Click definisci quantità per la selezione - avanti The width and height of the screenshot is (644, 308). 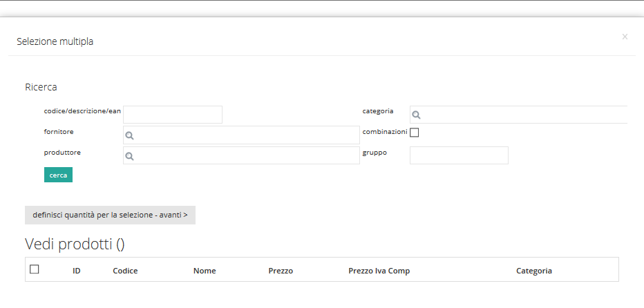110,215
